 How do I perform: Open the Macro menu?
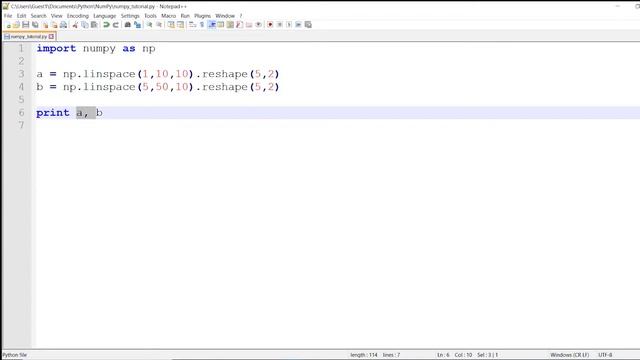(x=168, y=16)
